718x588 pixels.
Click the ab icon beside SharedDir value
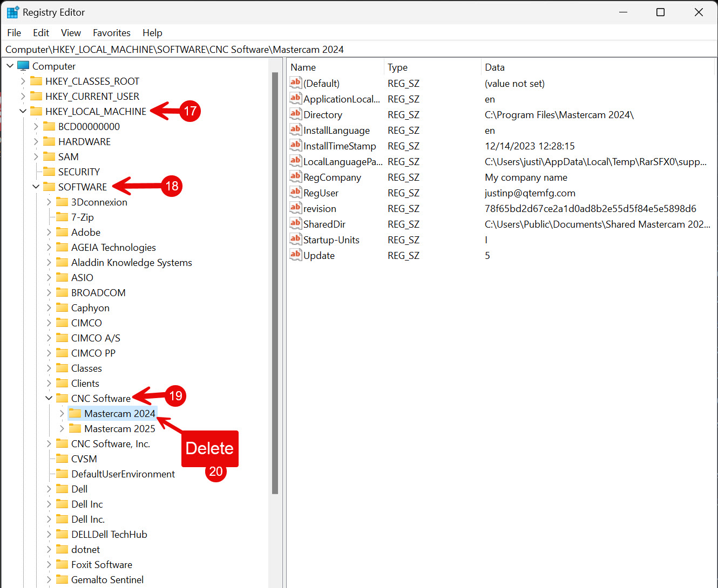(x=295, y=223)
